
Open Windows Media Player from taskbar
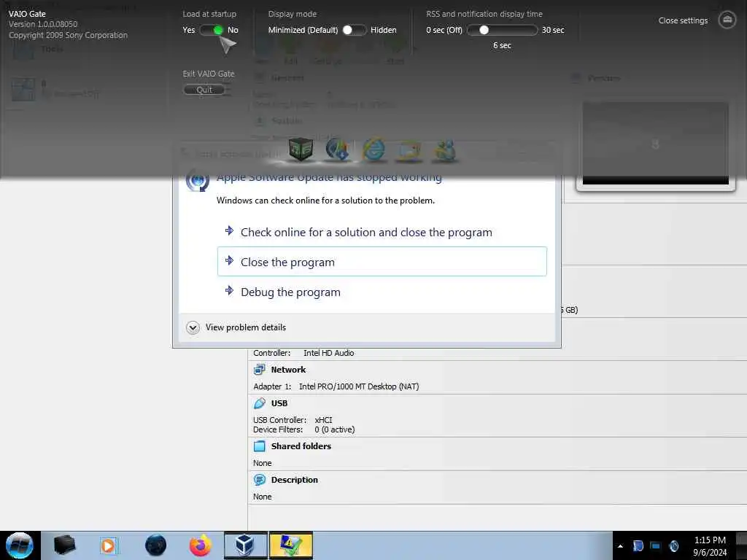pyautogui.click(x=109, y=545)
